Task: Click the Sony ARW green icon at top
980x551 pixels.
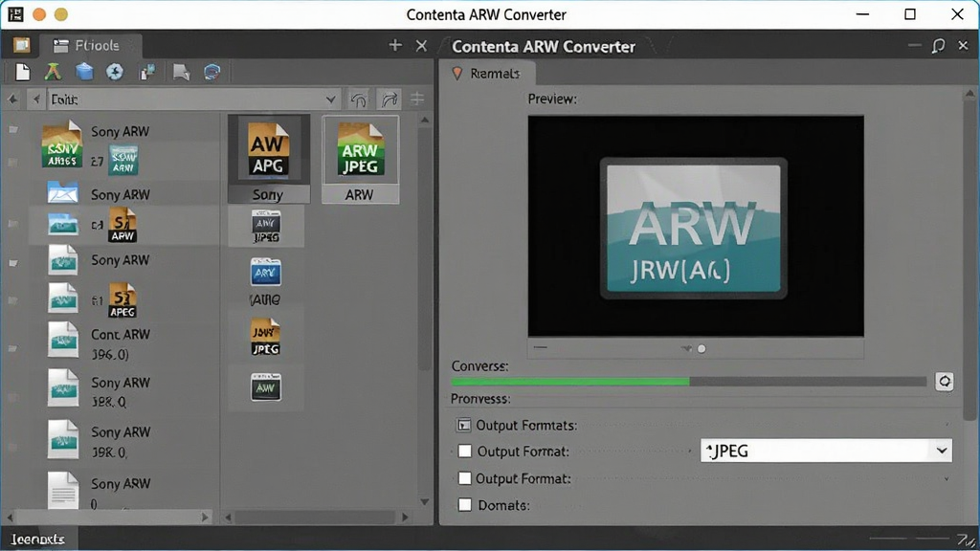Action: tap(62, 144)
